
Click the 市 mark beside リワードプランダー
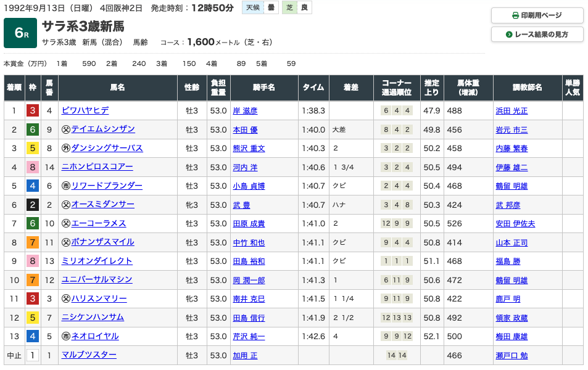click(x=65, y=186)
